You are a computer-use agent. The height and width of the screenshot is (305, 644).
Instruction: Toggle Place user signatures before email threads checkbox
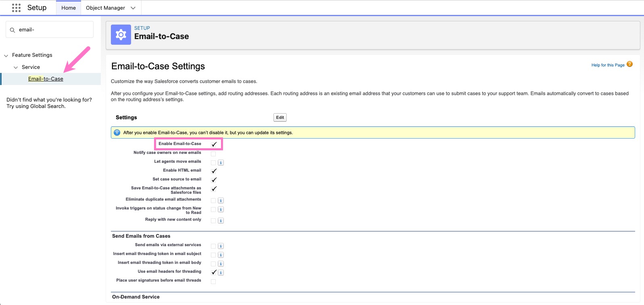point(213,281)
